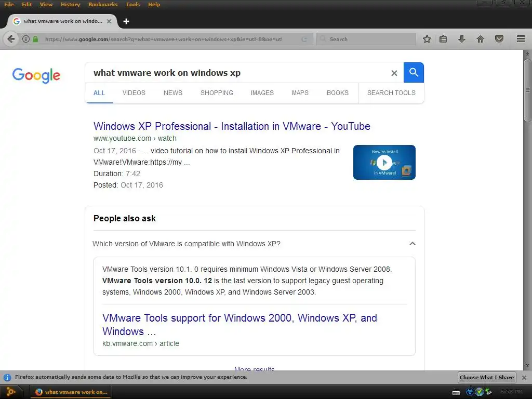Open the Firefox hamburger menu
Viewport: 532px width, 399px height.
pyautogui.click(x=521, y=38)
